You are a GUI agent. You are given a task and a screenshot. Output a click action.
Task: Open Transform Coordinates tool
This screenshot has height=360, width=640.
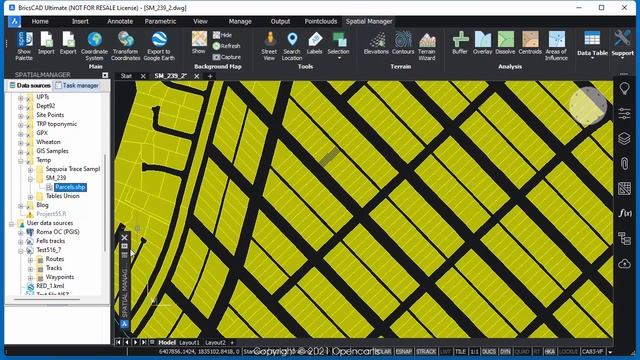point(125,46)
